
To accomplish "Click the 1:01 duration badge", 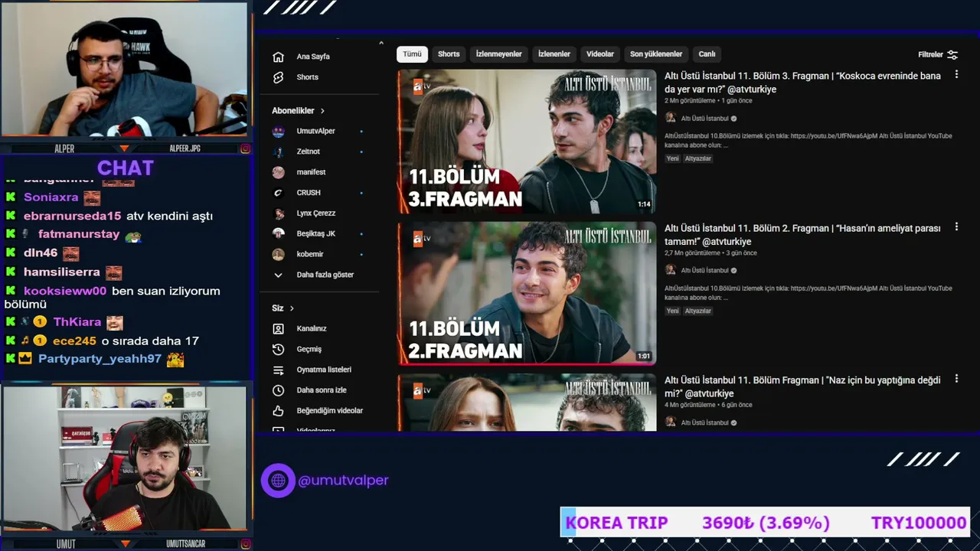I will point(644,356).
